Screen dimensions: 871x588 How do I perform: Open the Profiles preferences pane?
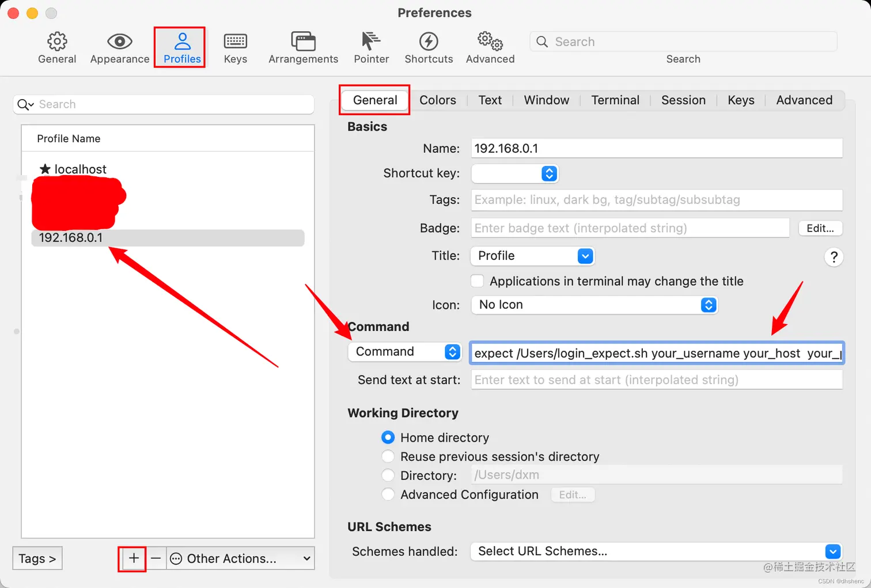(182, 48)
